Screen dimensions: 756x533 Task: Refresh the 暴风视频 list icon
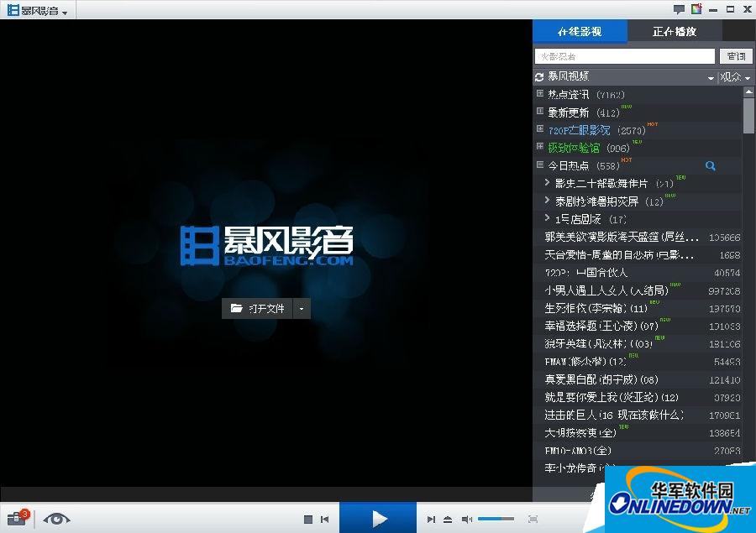click(539, 76)
